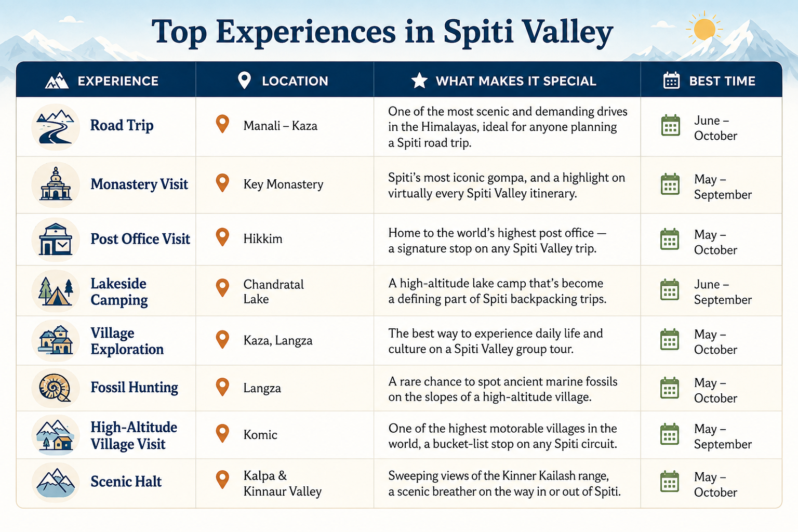Click the ammonite fossil icon
Screen dimensions: 798x532
click(x=56, y=388)
